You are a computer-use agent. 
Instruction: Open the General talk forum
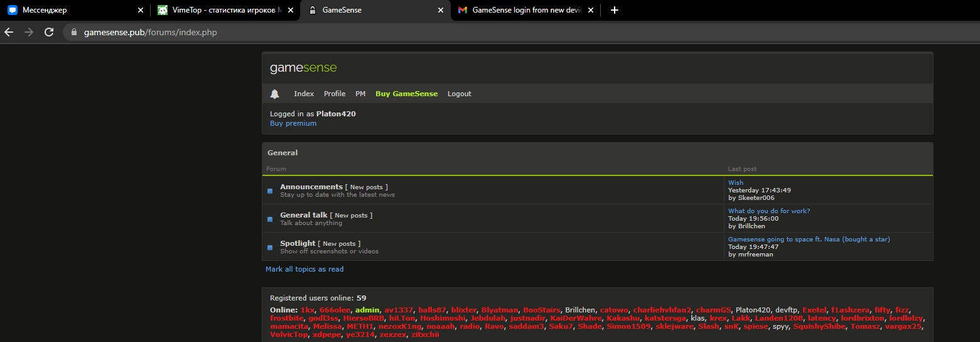[x=304, y=215]
